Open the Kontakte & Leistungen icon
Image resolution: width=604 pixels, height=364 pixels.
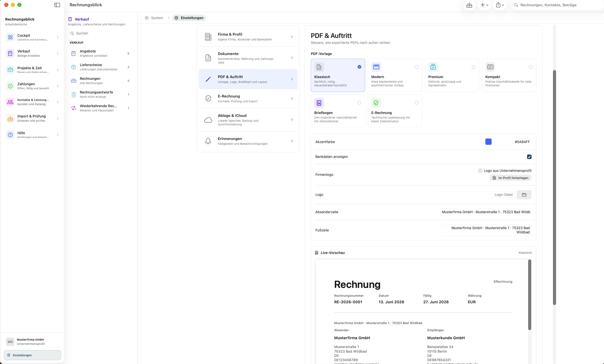(x=10, y=102)
